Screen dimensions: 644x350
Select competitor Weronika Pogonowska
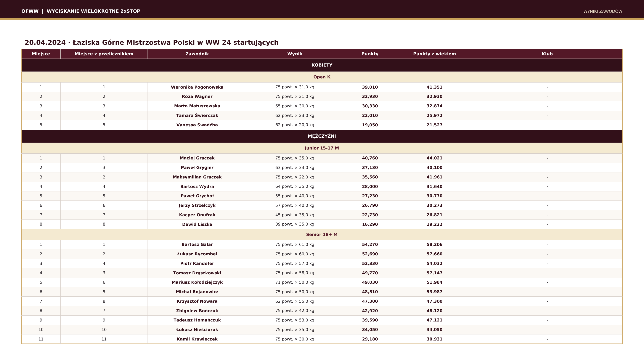[197, 87]
